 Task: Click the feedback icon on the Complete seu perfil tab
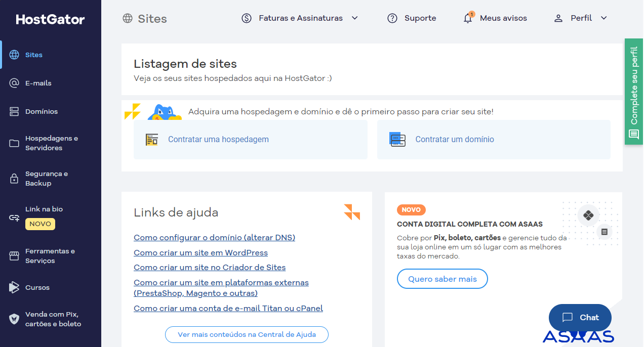(634, 134)
